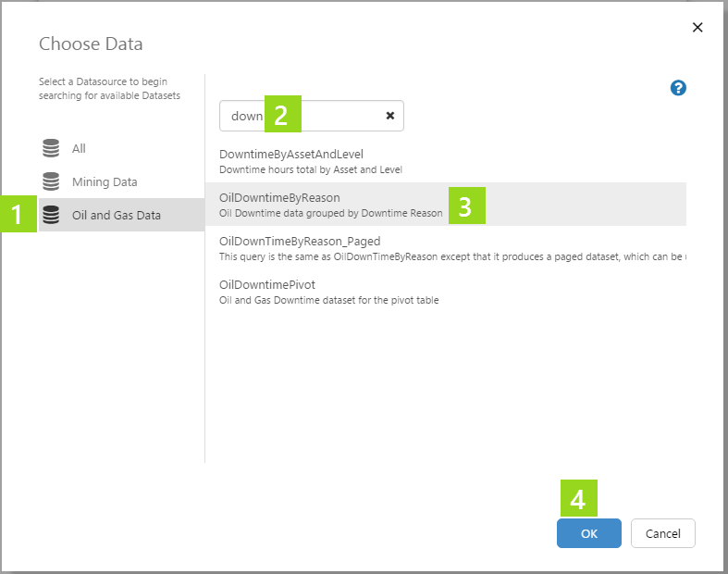
Task: Click the database icon beside All
Action: 51,148
